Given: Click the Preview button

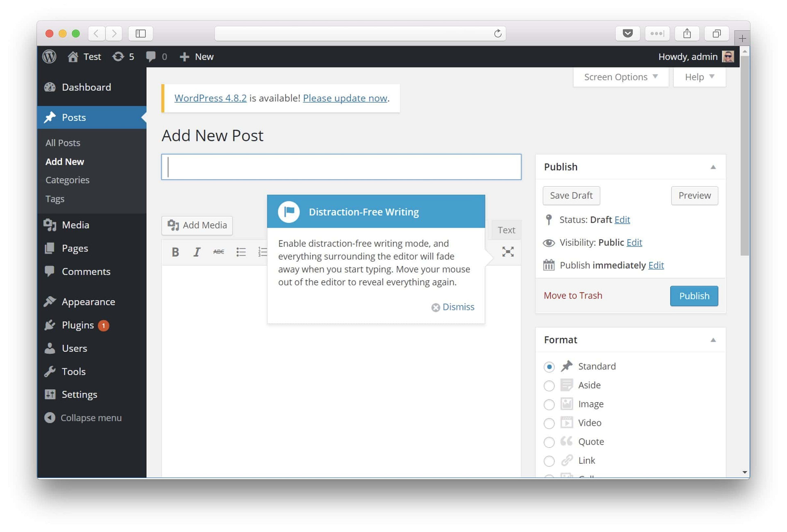Looking at the screenshot, I should (x=695, y=196).
